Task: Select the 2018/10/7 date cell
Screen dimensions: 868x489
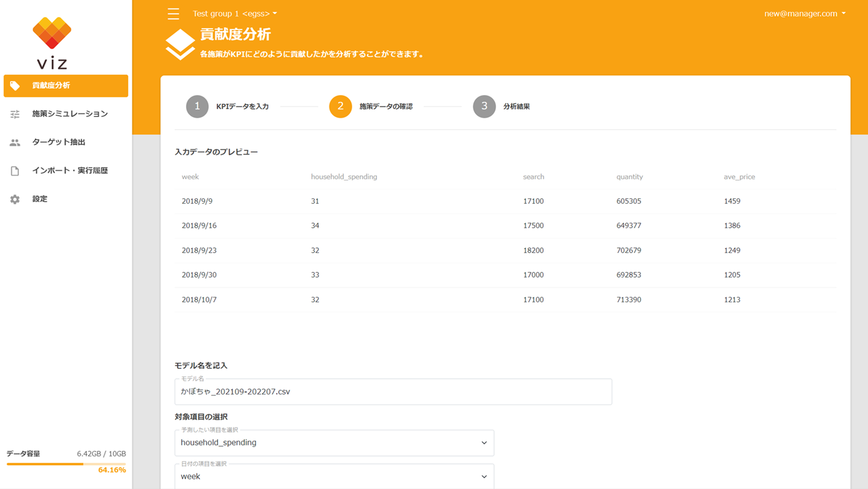Action: (x=199, y=300)
